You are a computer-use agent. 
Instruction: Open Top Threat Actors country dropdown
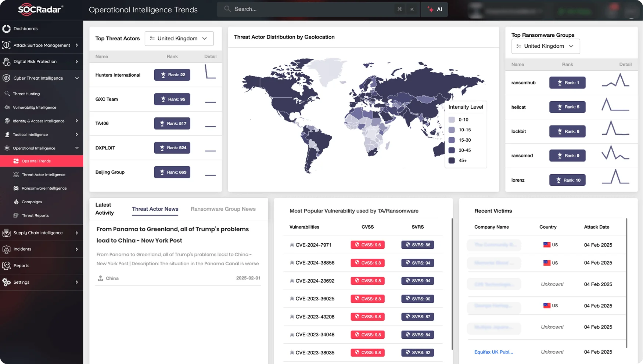pos(179,39)
